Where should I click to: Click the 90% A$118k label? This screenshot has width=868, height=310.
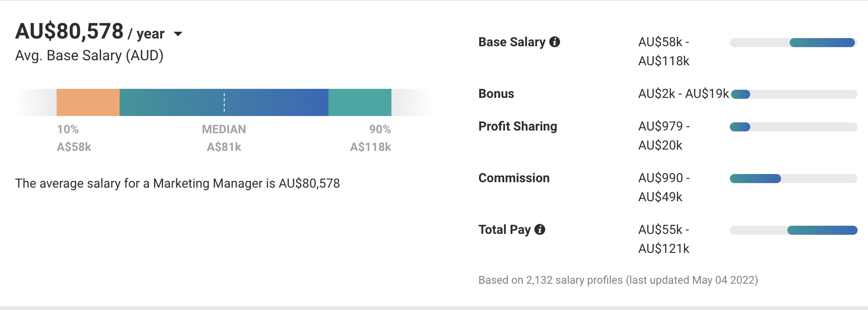[x=371, y=138]
